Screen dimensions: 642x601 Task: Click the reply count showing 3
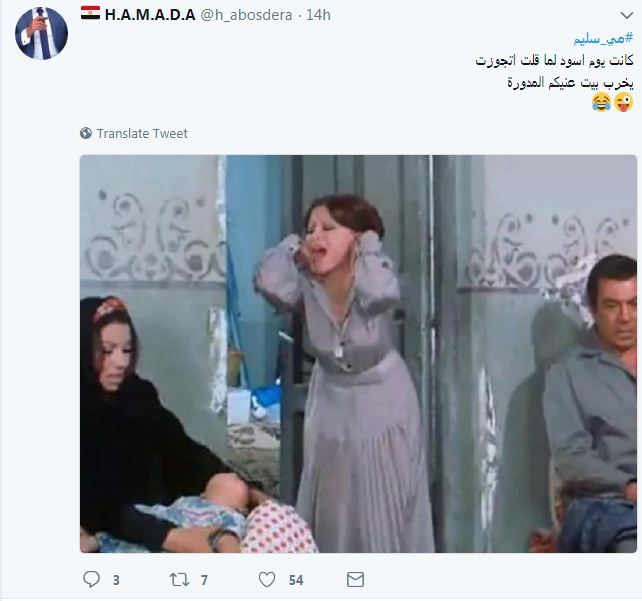tap(116, 580)
